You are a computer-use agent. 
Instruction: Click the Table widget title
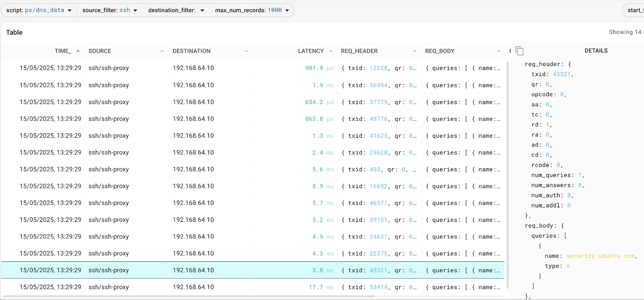pos(14,33)
